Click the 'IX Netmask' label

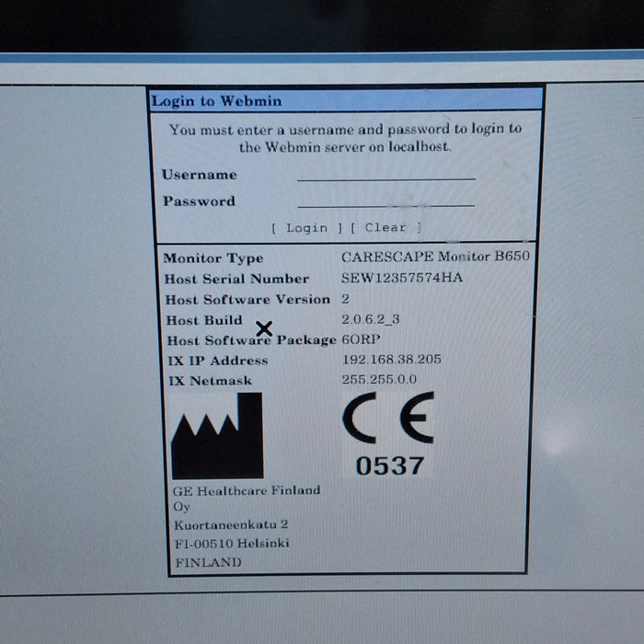click(x=211, y=381)
